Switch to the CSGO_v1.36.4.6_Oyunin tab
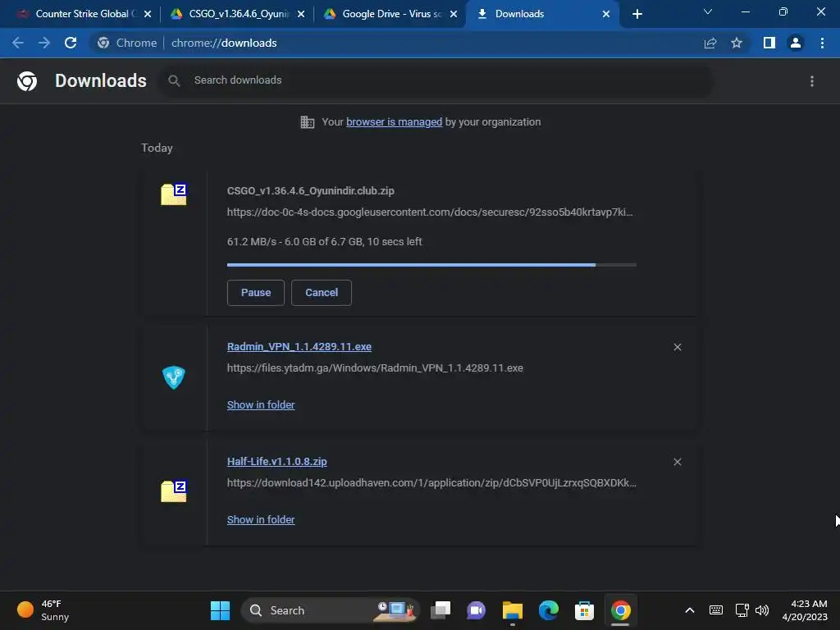 click(x=236, y=14)
